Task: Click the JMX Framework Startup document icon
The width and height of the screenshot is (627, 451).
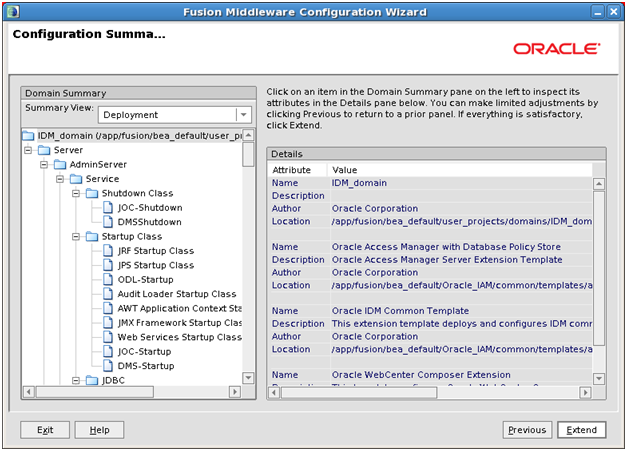Action: pyautogui.click(x=108, y=323)
